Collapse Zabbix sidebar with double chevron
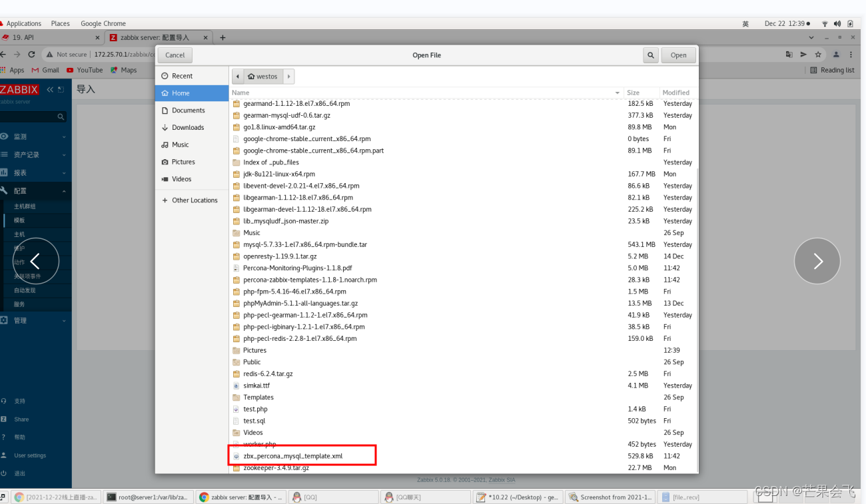Viewport: 866px width, 504px height. click(50, 89)
